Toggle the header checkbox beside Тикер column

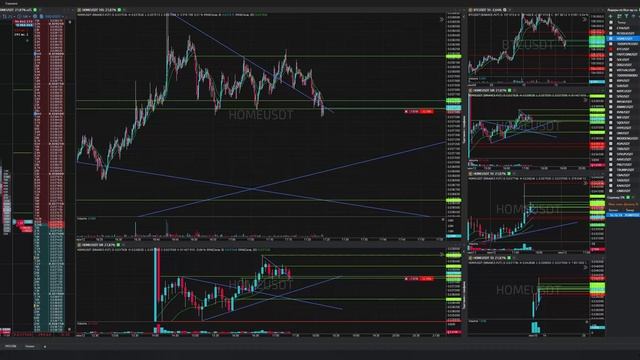(611, 22)
